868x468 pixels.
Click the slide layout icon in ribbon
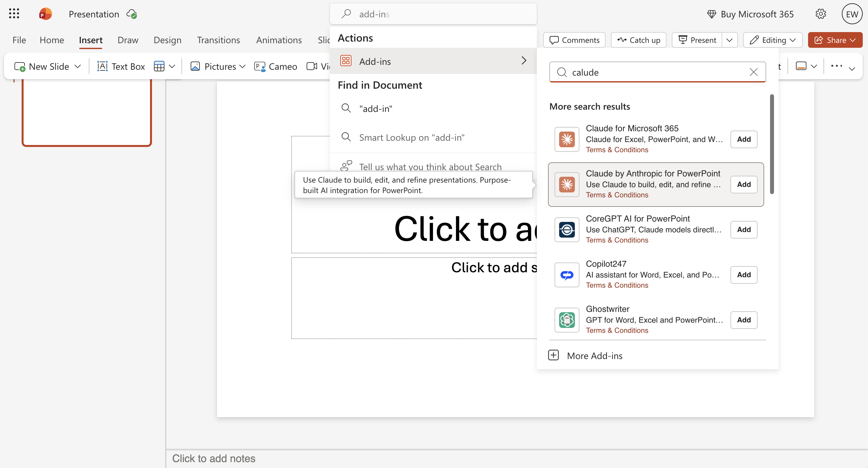pyautogui.click(x=801, y=66)
